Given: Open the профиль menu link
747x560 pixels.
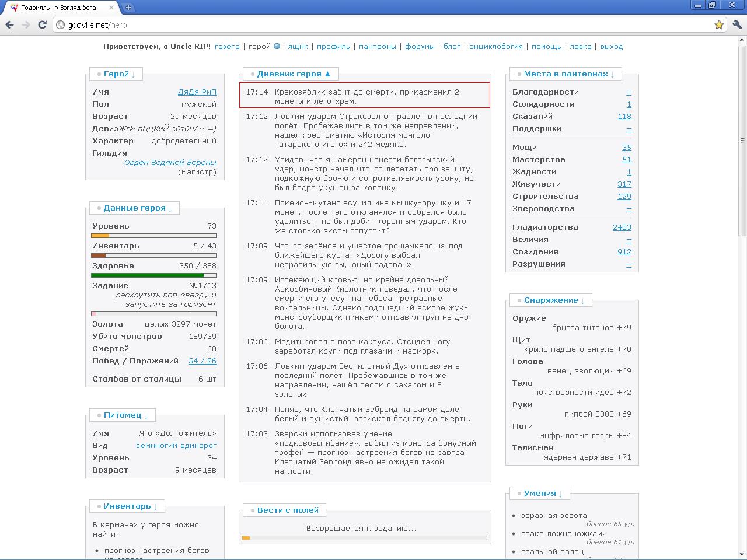Looking at the screenshot, I should click(333, 47).
